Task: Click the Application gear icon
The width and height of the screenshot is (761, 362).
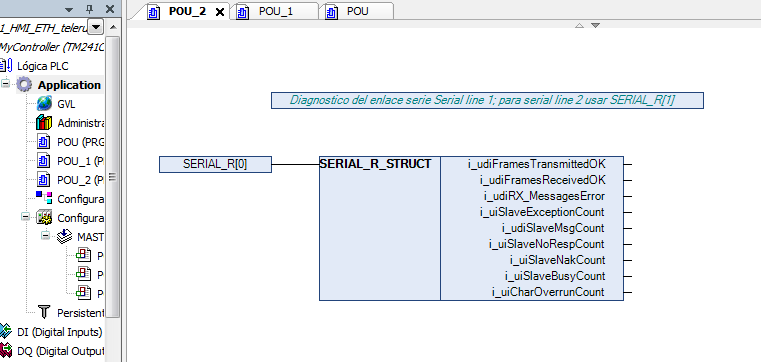Action: 24,85
